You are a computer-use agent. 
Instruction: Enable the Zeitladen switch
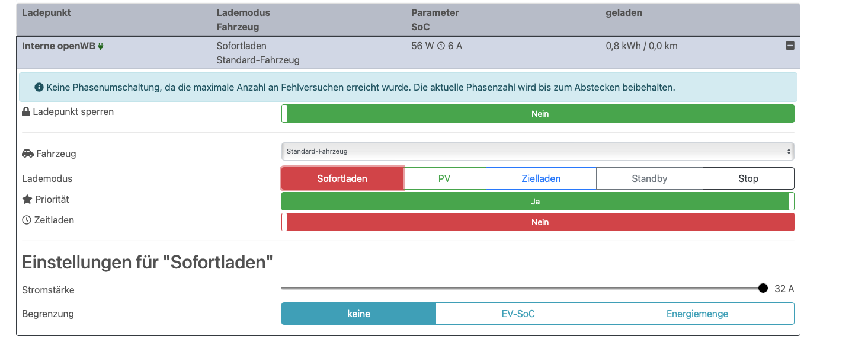pyautogui.click(x=537, y=222)
